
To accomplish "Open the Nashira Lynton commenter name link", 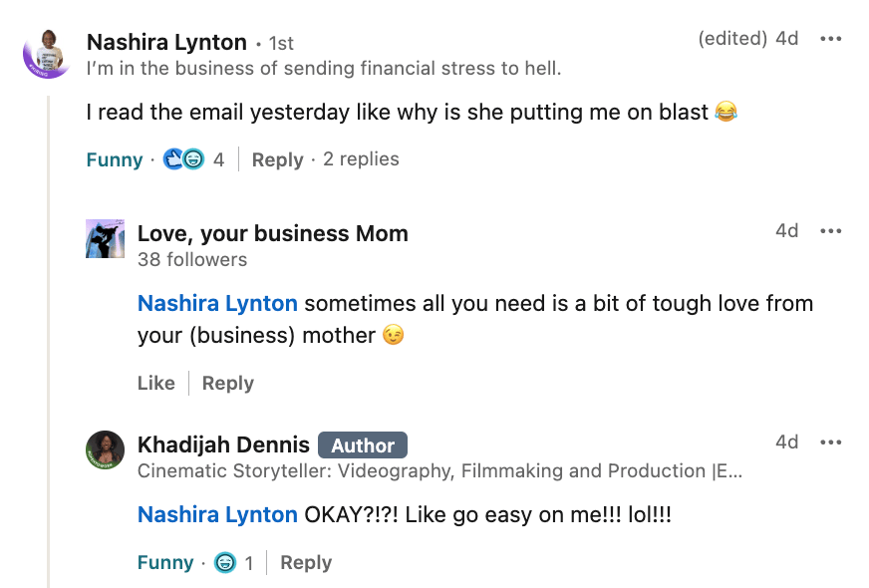I will click(x=166, y=42).
